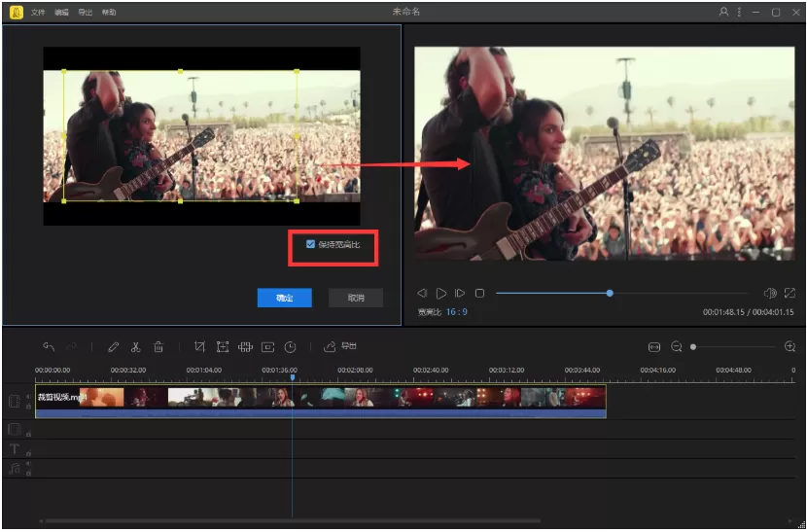
Task: Undo the last action
Action: (49, 346)
